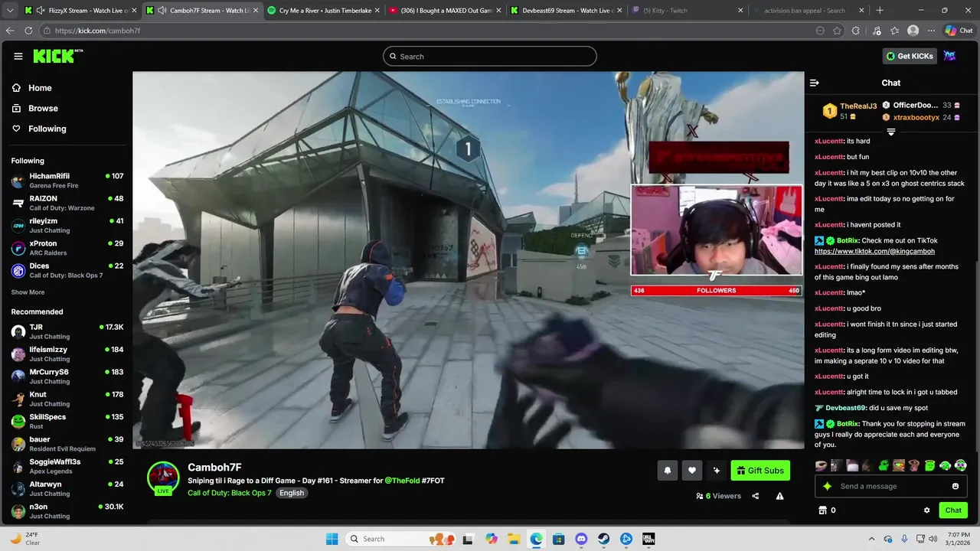Open Steam from the taskbar
The width and height of the screenshot is (980, 551).
pyautogui.click(x=604, y=539)
